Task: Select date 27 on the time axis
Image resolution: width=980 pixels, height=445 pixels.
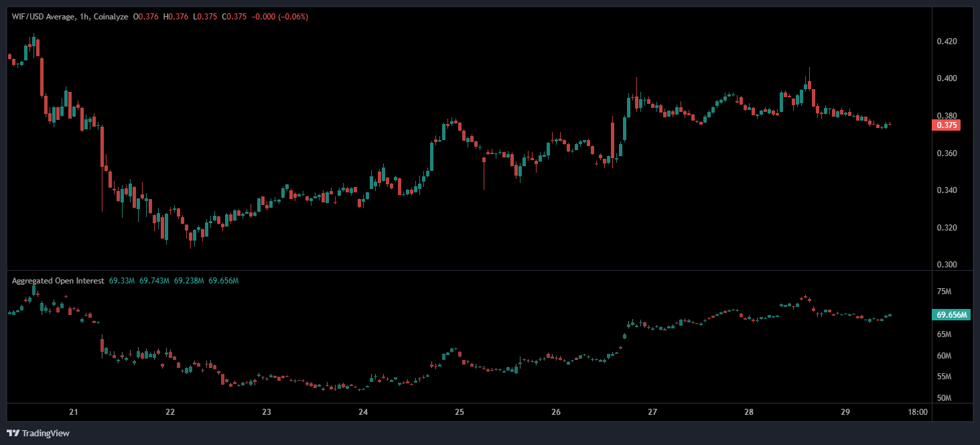Action: click(x=652, y=412)
